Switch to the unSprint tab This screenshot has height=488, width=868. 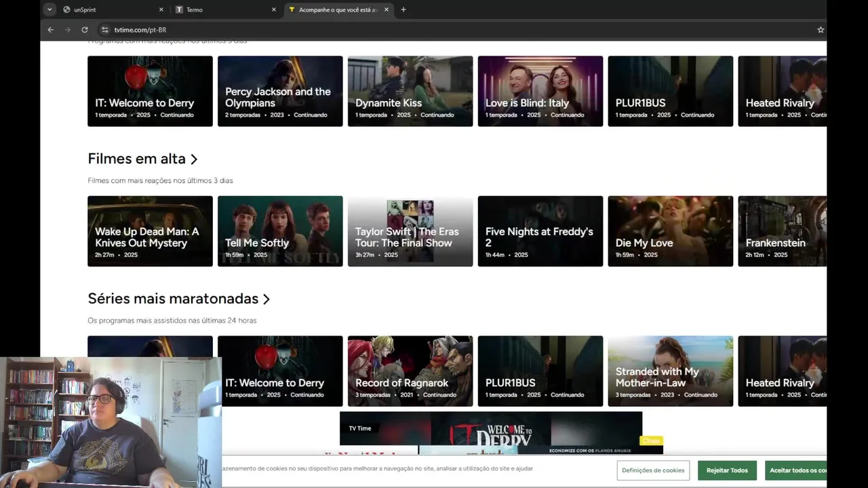(113, 9)
